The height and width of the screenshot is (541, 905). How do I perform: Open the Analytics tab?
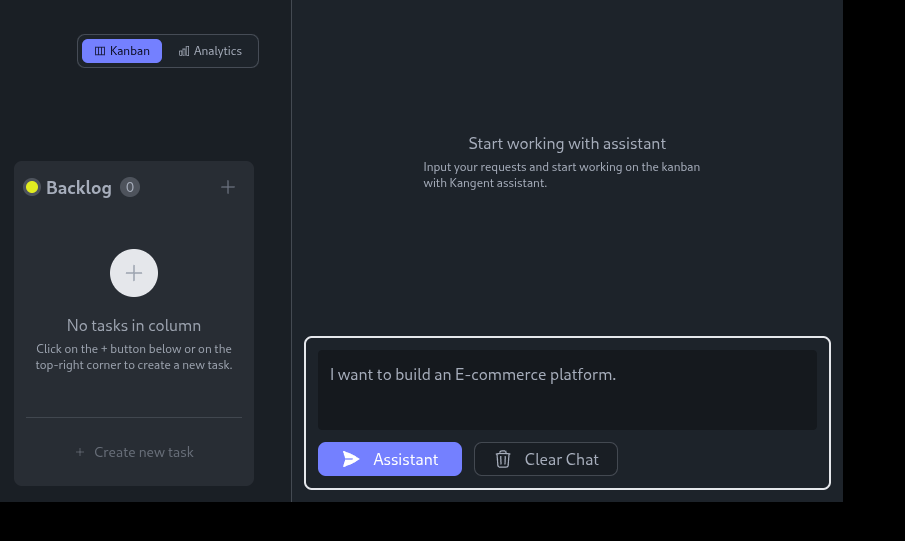210,51
